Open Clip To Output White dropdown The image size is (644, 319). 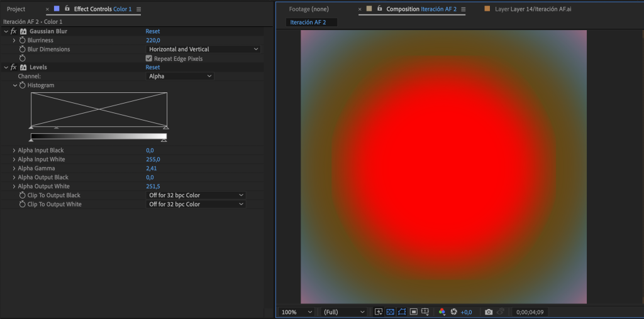196,204
